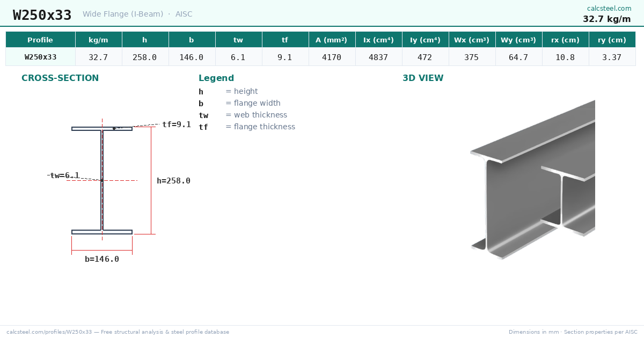Click the Iy (cm⁴) column header
644x338 pixels.
tap(425, 40)
